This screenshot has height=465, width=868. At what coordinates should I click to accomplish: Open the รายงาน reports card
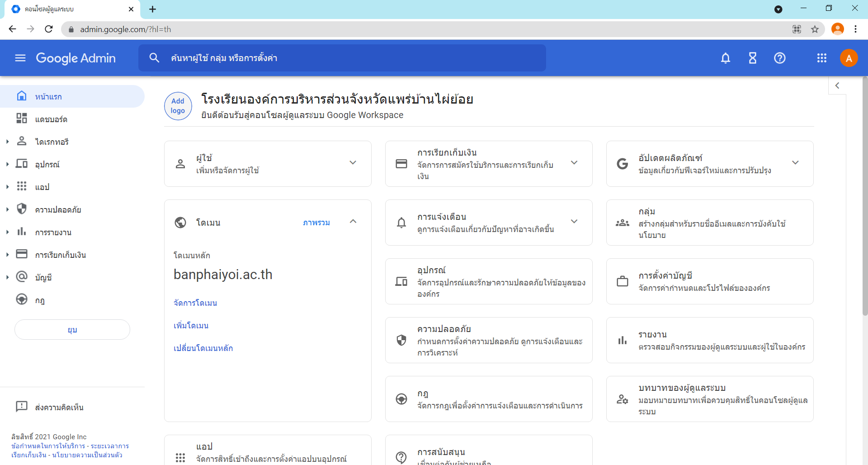(x=710, y=340)
